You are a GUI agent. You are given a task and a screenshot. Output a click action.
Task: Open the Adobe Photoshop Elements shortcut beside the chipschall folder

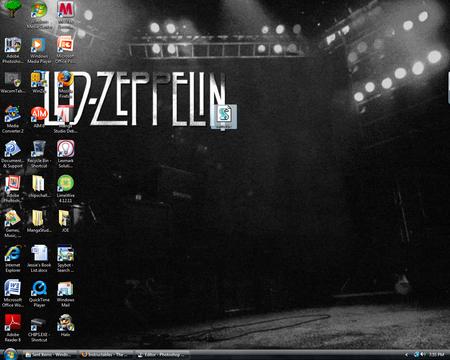click(x=13, y=189)
